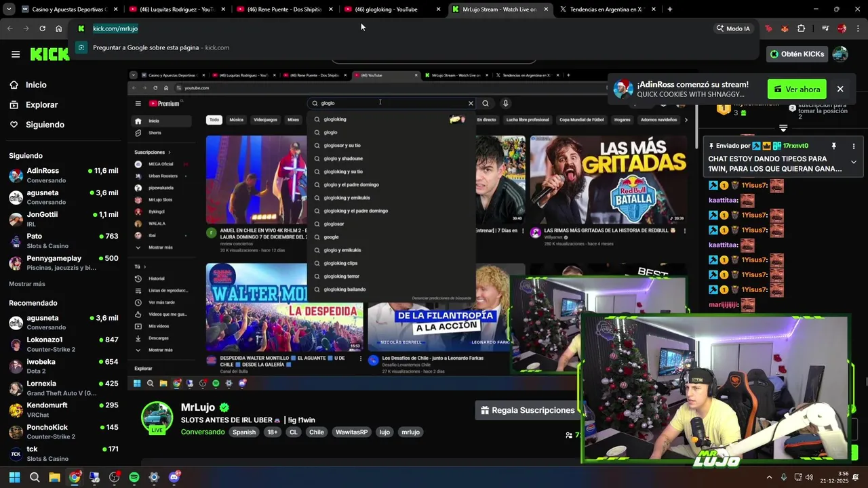
Task: Switch to gloglokiing YouTube tab
Action: (392, 9)
